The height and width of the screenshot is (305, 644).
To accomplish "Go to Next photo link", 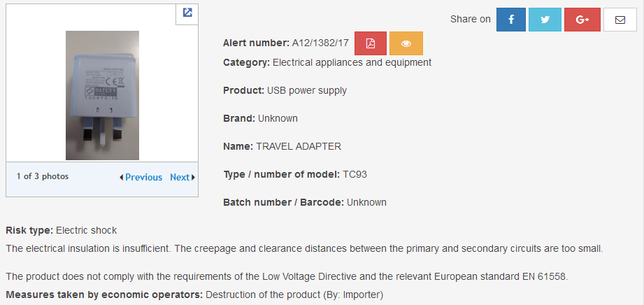I will 180,177.
